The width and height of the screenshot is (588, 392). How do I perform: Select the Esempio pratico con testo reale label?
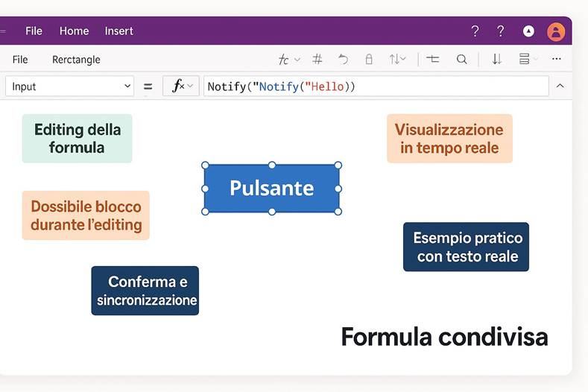pos(466,247)
